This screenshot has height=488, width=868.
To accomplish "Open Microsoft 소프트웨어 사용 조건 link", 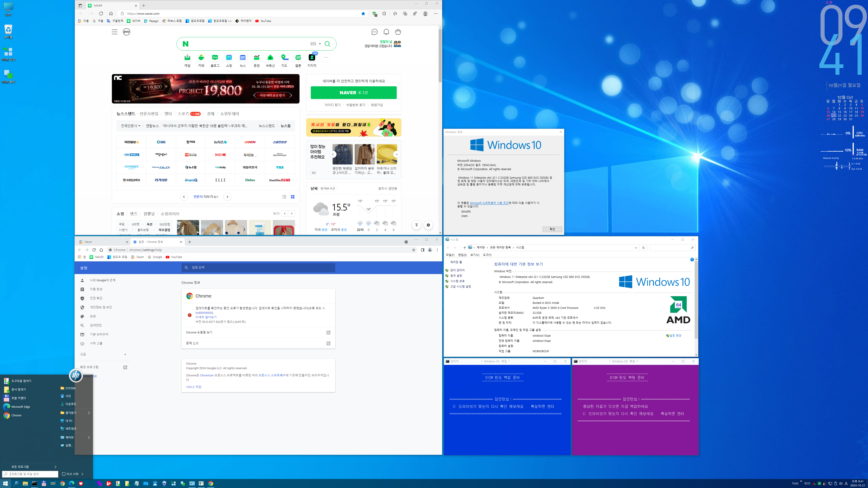I will (x=489, y=203).
